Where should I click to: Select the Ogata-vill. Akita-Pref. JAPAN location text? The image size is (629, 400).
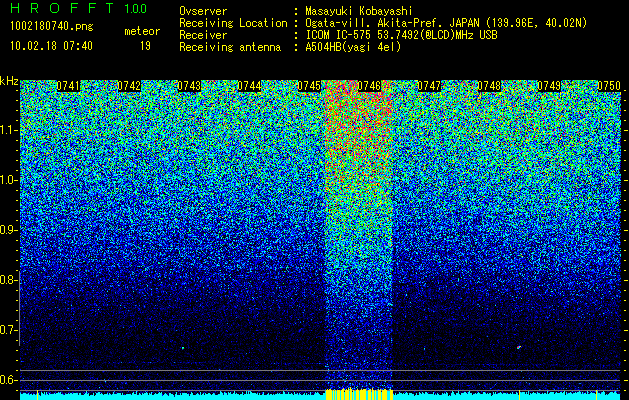tap(446, 23)
